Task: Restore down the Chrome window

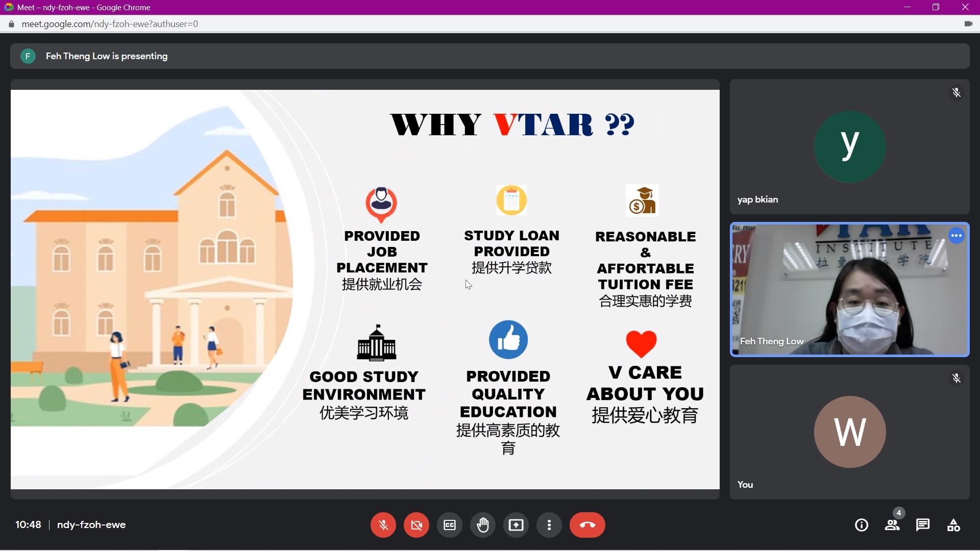Action: click(936, 7)
